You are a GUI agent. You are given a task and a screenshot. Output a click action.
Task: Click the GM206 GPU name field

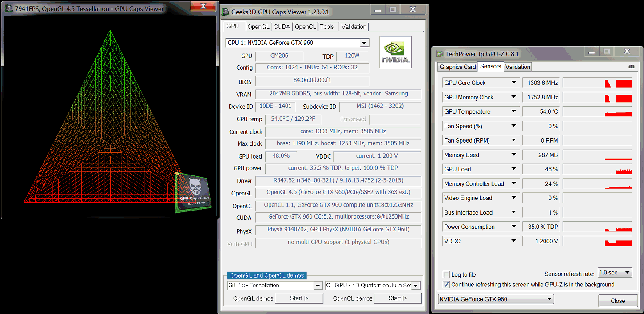[279, 56]
